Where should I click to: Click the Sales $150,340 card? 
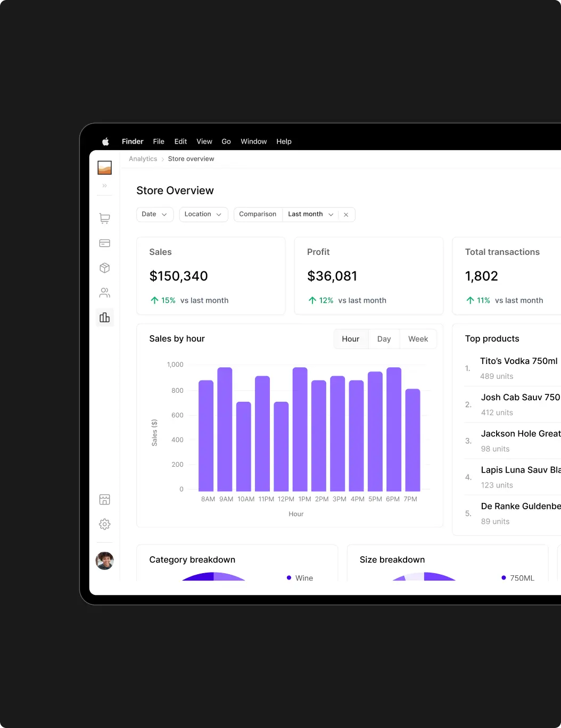[x=211, y=276]
